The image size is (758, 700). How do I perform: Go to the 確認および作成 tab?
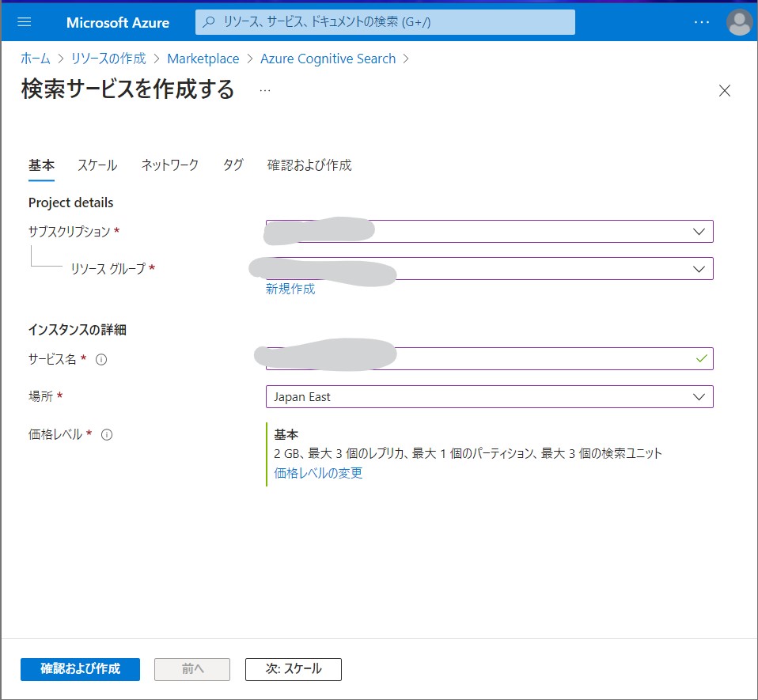(309, 165)
